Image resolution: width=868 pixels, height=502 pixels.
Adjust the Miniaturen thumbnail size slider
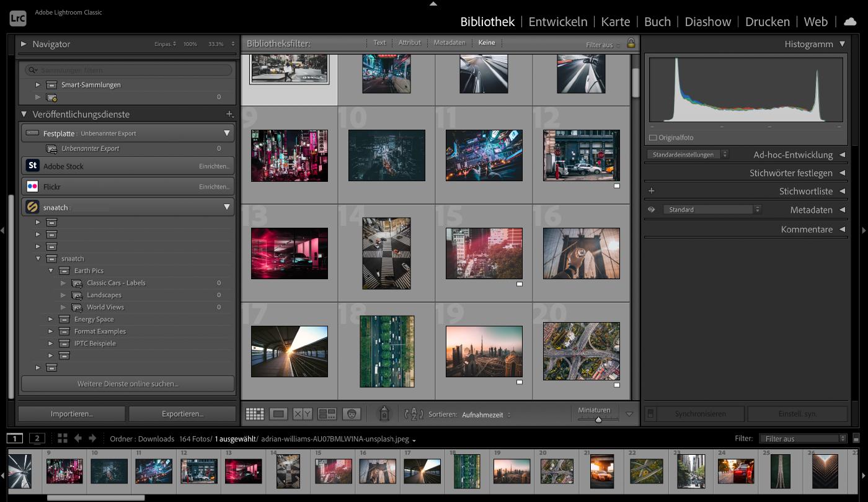tap(598, 419)
